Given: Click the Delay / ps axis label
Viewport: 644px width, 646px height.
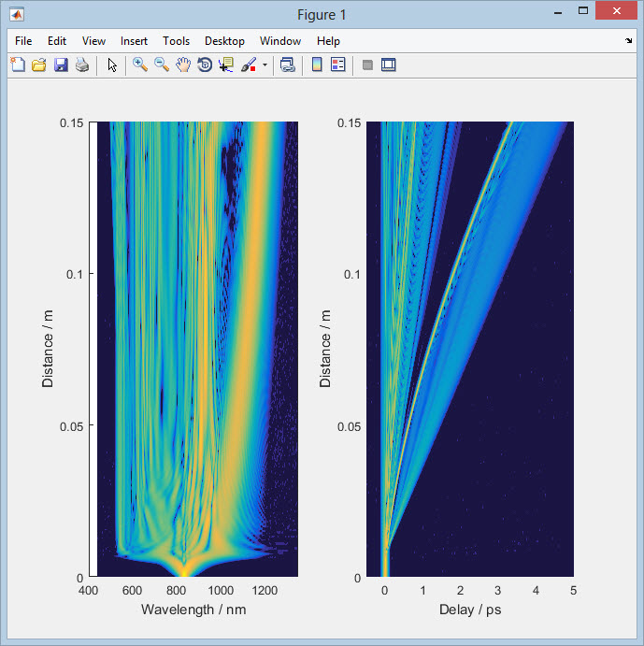Looking at the screenshot, I should (x=470, y=610).
